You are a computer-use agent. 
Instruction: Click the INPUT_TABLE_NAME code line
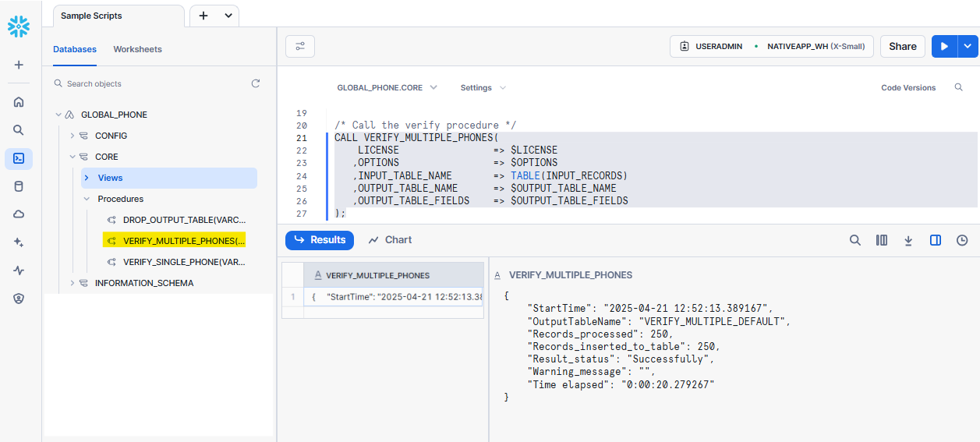coord(490,176)
